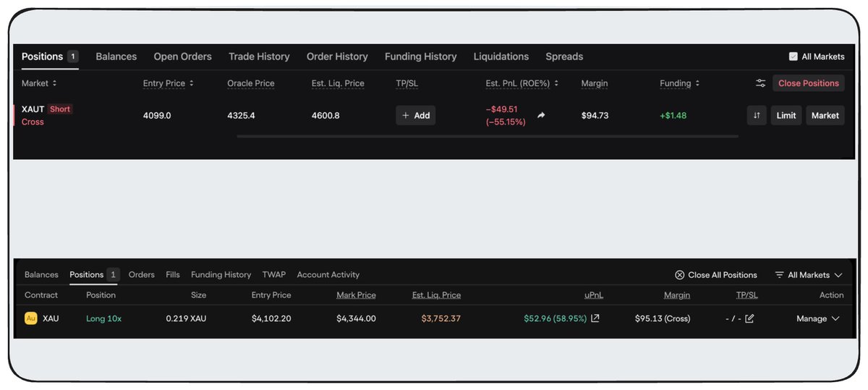
Task: Toggle the All Markets checkbox in upper panel
Action: [x=793, y=56]
